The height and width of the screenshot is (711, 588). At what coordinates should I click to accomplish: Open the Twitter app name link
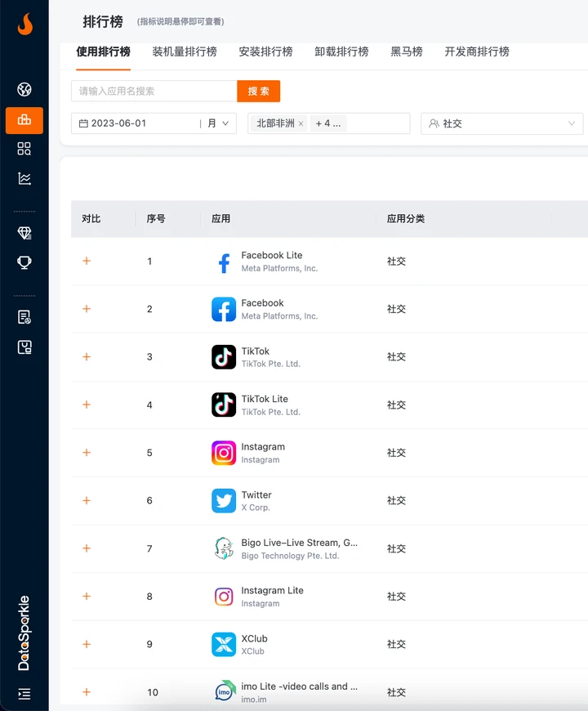click(x=256, y=494)
